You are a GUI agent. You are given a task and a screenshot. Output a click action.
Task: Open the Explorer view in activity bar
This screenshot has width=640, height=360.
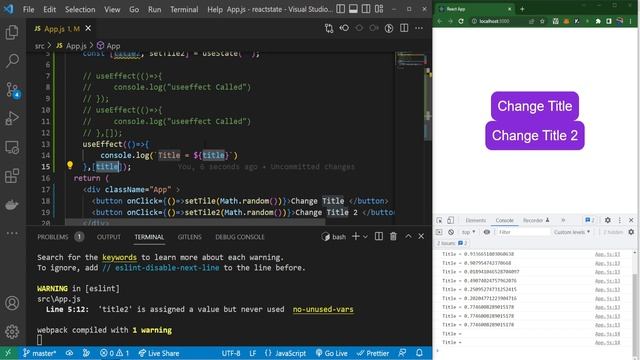pyautogui.click(x=12, y=32)
